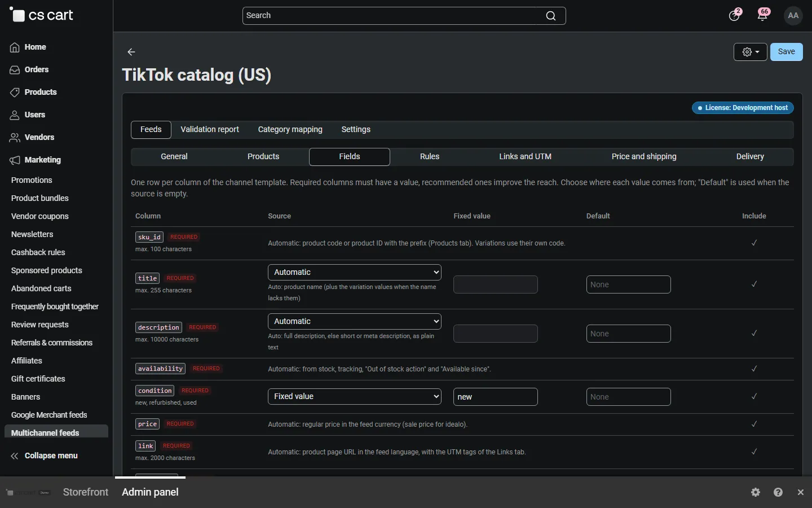The height and width of the screenshot is (508, 812).
Task: Open the condition Source dropdown
Action: click(x=355, y=396)
